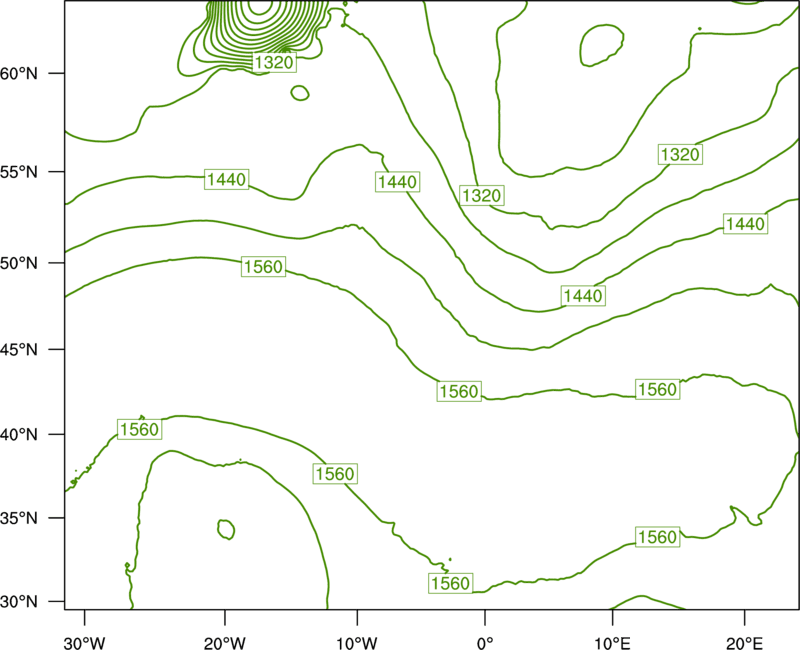Click the small closed contour near 35°N, 20°W
The height and width of the screenshot is (650, 800).
pos(226,529)
